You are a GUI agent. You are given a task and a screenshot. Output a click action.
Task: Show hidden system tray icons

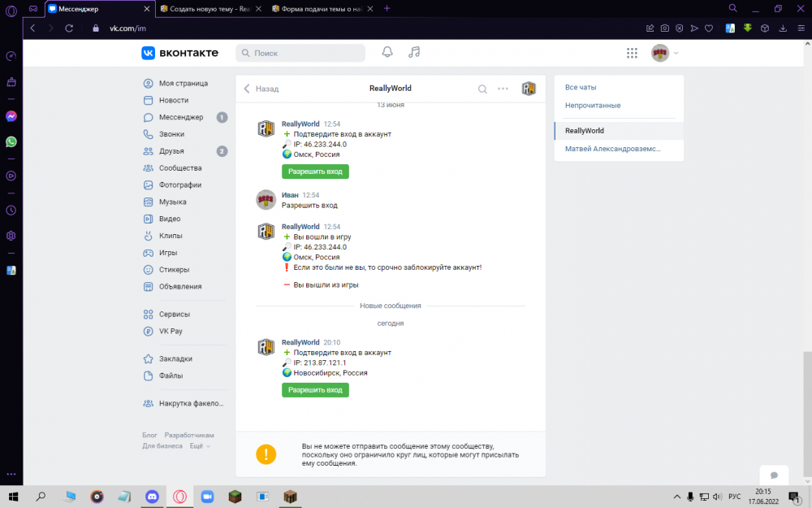pyautogui.click(x=677, y=497)
